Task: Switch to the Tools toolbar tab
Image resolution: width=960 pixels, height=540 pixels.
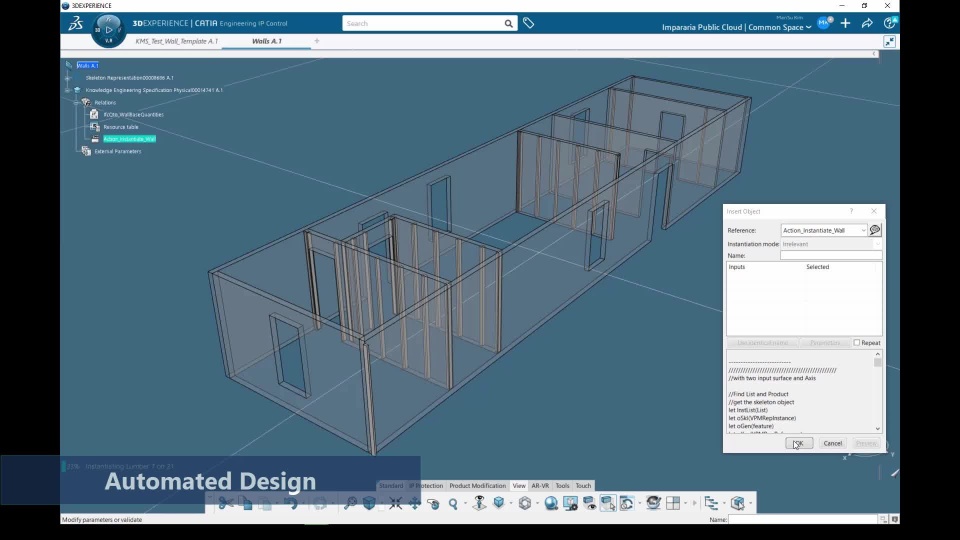Action: pos(562,486)
